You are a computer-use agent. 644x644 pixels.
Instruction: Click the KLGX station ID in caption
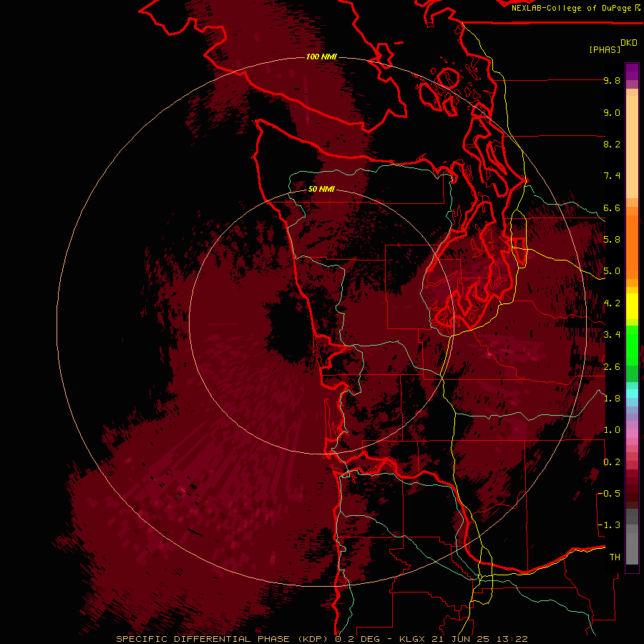[412, 639]
